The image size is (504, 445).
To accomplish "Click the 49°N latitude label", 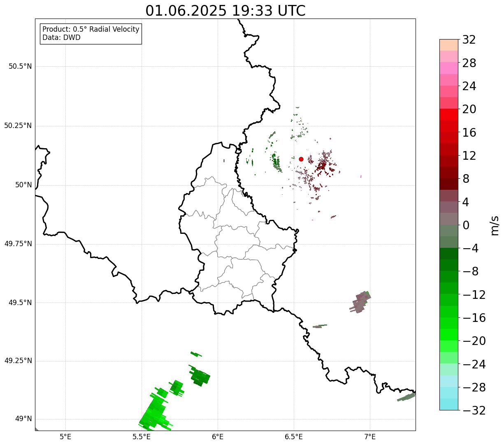I will pos(23,419).
